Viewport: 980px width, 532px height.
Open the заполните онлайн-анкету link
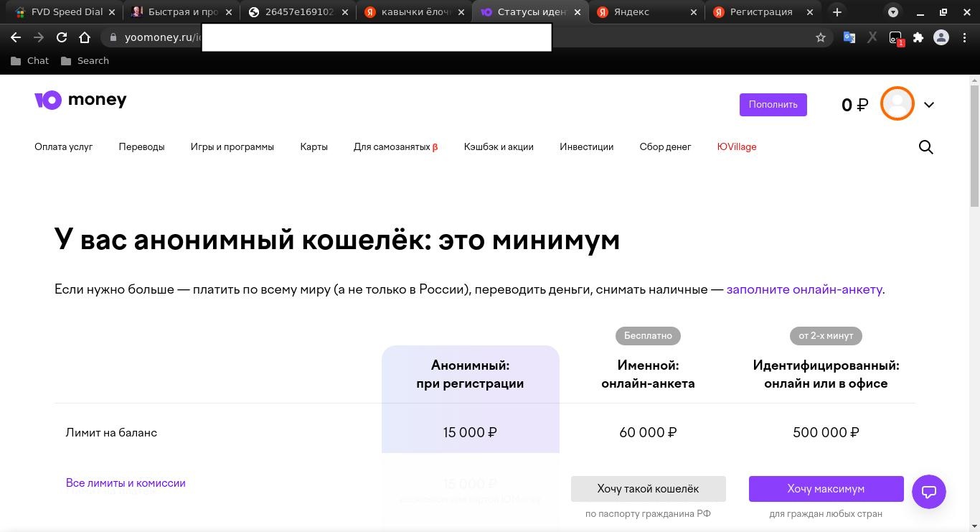point(804,289)
